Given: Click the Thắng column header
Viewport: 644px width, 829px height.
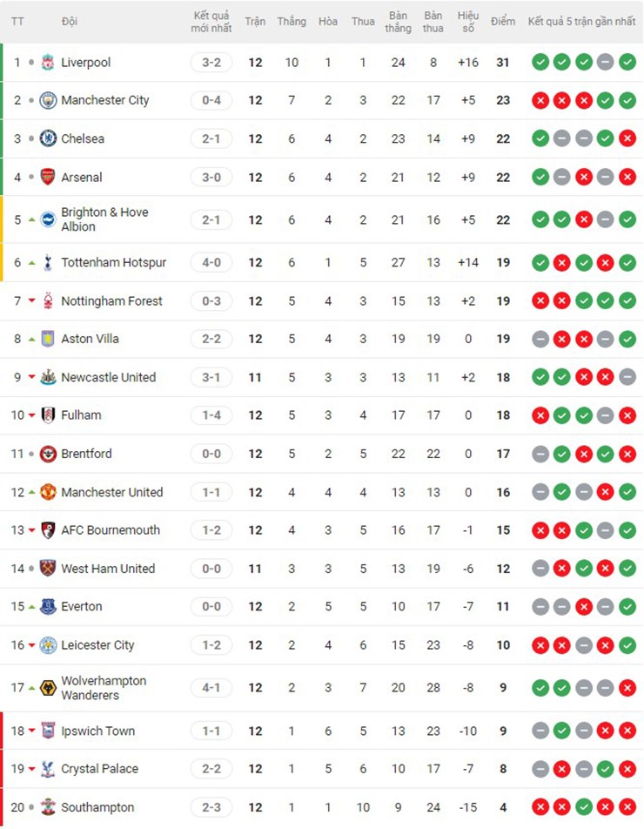Looking at the screenshot, I should coord(292,22).
